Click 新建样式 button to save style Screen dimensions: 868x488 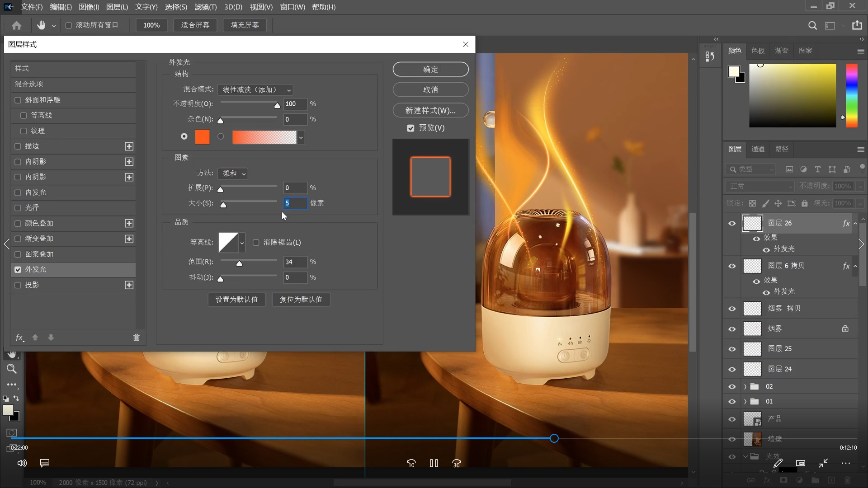pos(430,110)
